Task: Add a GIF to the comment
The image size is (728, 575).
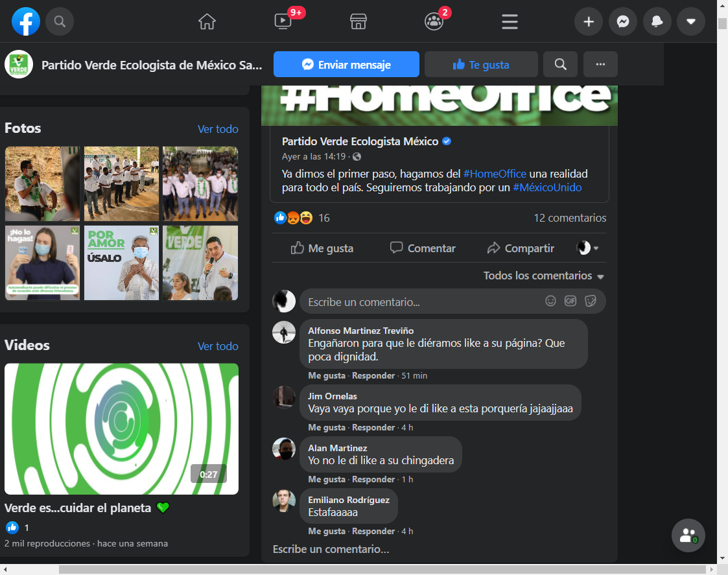Action: (x=570, y=301)
